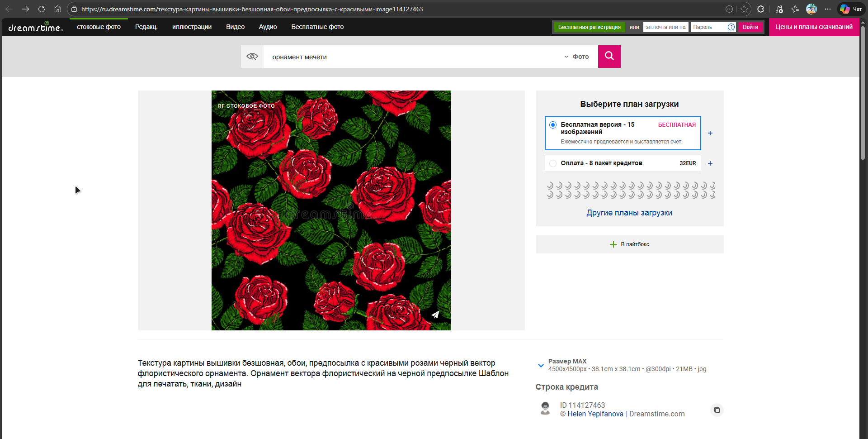Add image with В лайтбокс button
This screenshot has width=868, height=439.
629,244
